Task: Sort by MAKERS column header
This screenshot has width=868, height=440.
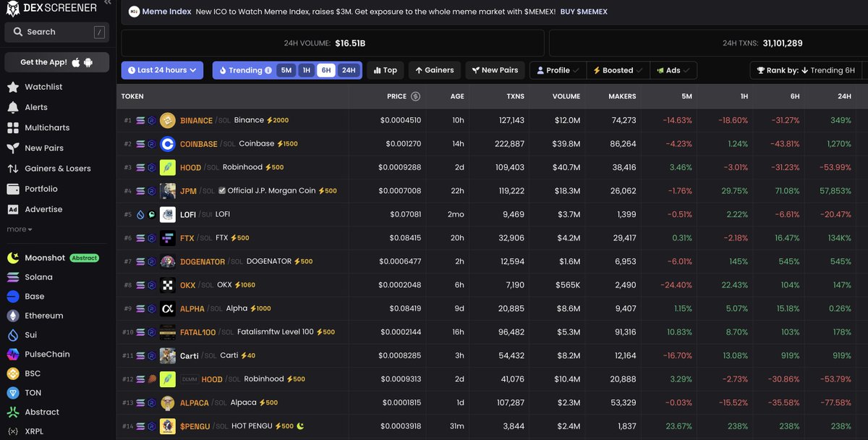Action: coord(622,96)
